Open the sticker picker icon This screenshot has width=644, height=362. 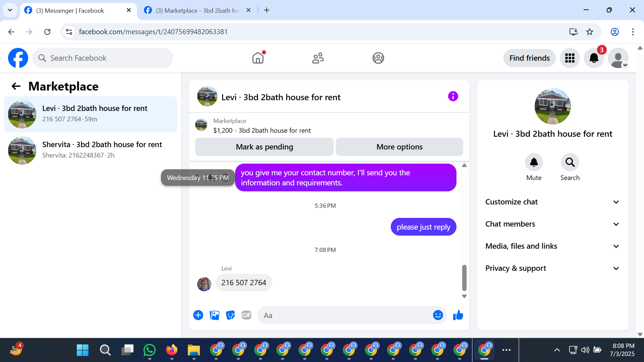pos(230,315)
